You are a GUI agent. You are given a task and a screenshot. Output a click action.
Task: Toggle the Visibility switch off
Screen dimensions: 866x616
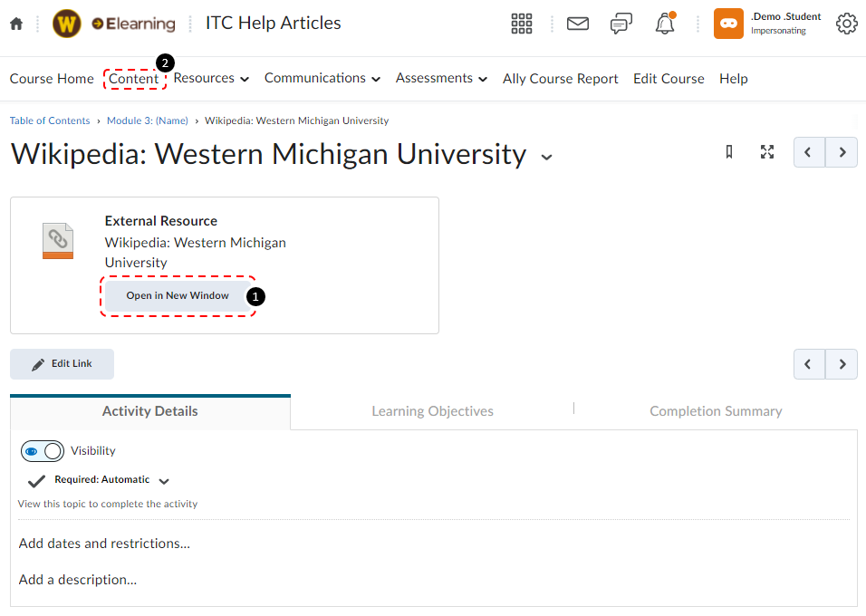42,450
